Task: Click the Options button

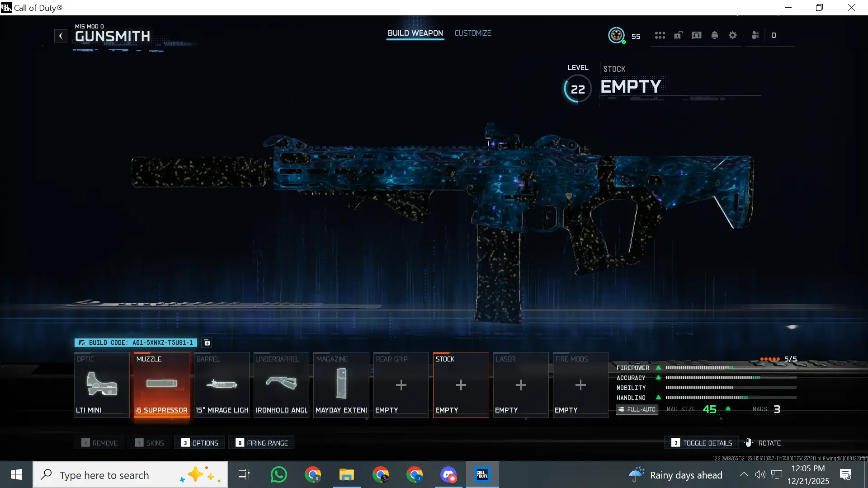Action: click(x=200, y=443)
